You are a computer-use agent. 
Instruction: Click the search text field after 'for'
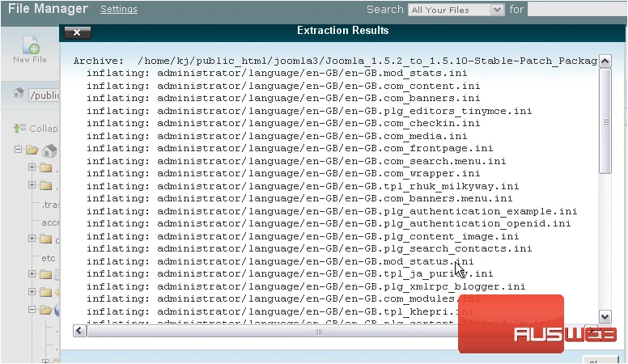pos(577,10)
